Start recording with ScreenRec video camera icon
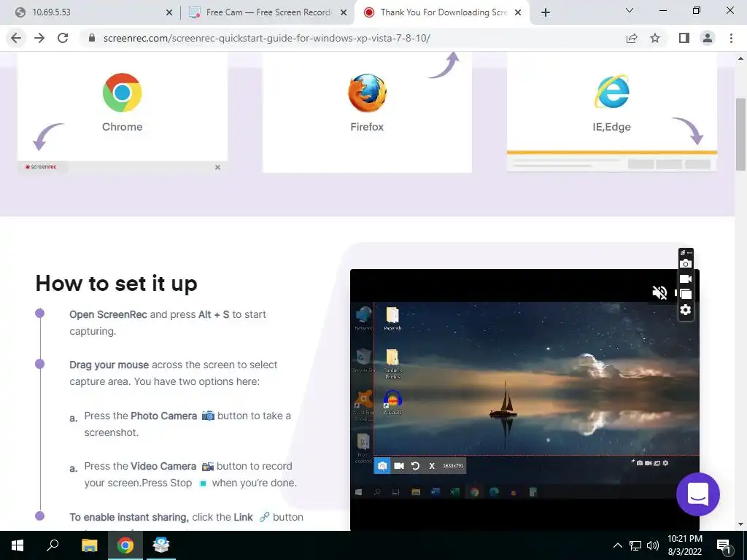This screenshot has width=747, height=560. [686, 279]
